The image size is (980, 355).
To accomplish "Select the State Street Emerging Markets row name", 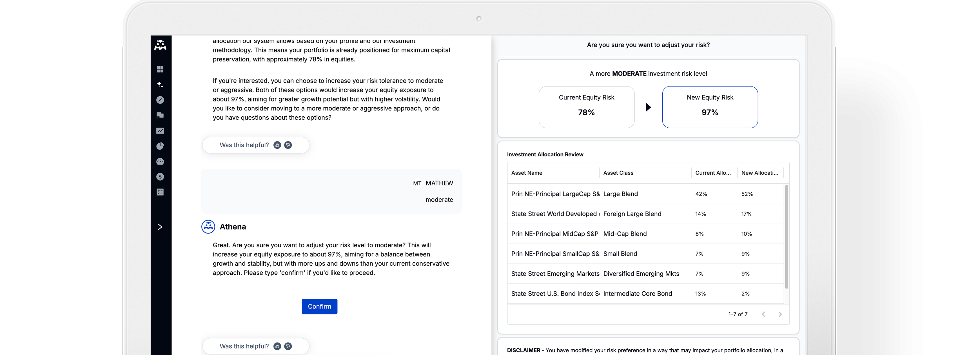I will click(x=555, y=274).
